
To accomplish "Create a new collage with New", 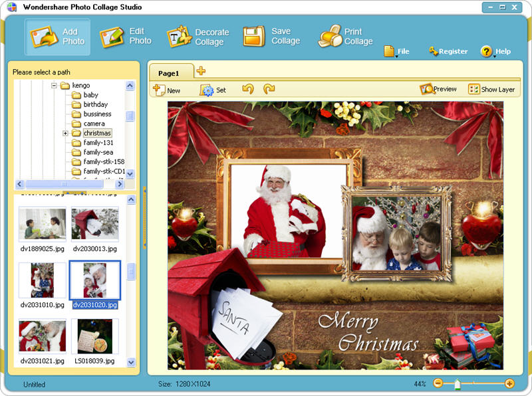I will (x=168, y=88).
